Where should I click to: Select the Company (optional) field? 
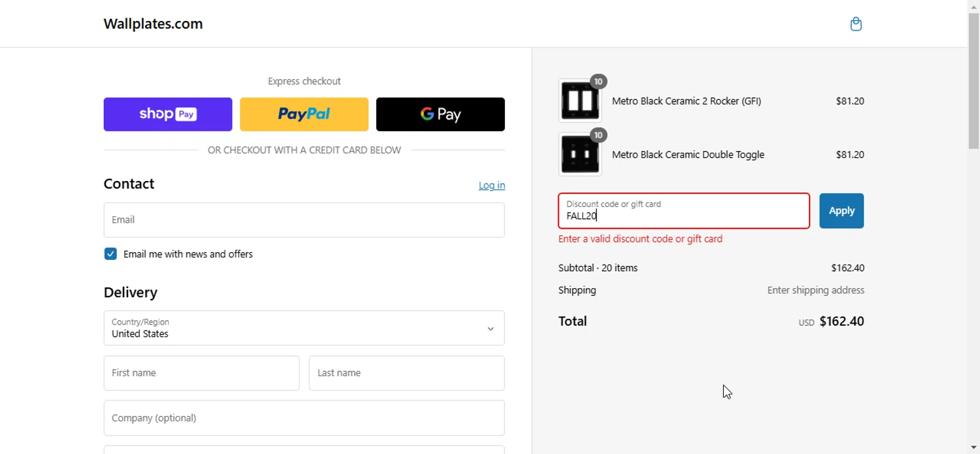click(304, 418)
